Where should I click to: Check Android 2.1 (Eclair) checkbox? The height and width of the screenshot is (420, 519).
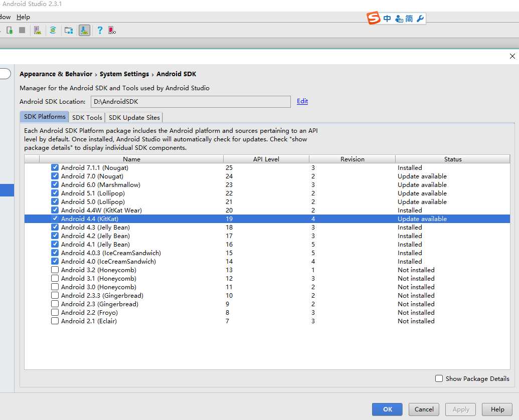point(55,321)
